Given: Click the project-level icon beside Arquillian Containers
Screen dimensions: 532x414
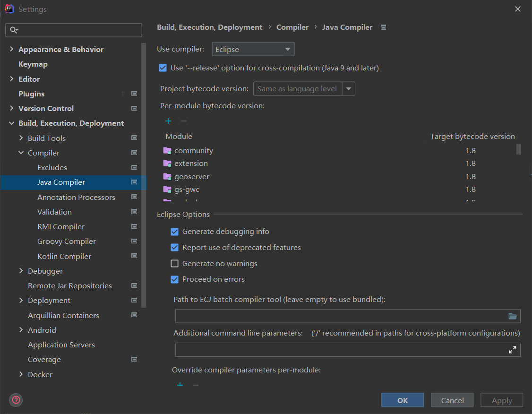Looking at the screenshot, I should tap(134, 315).
